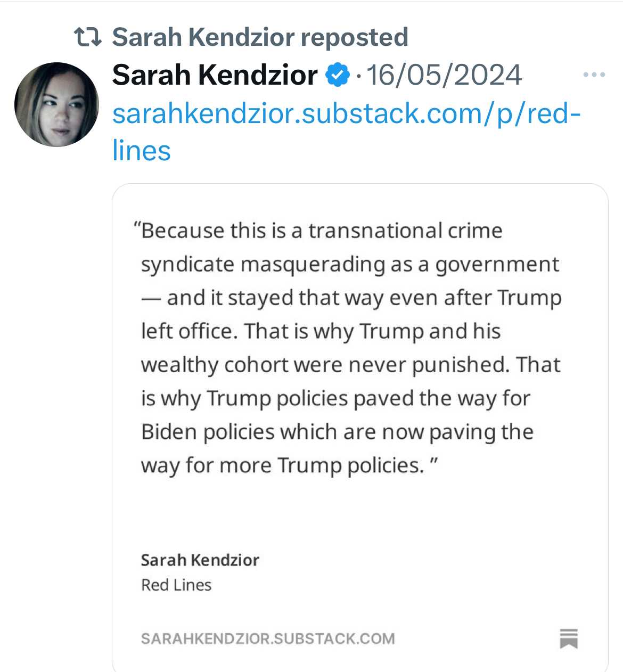The image size is (623, 672).
Task: Click the bold Sarah Kendzior author name
Action: (215, 75)
